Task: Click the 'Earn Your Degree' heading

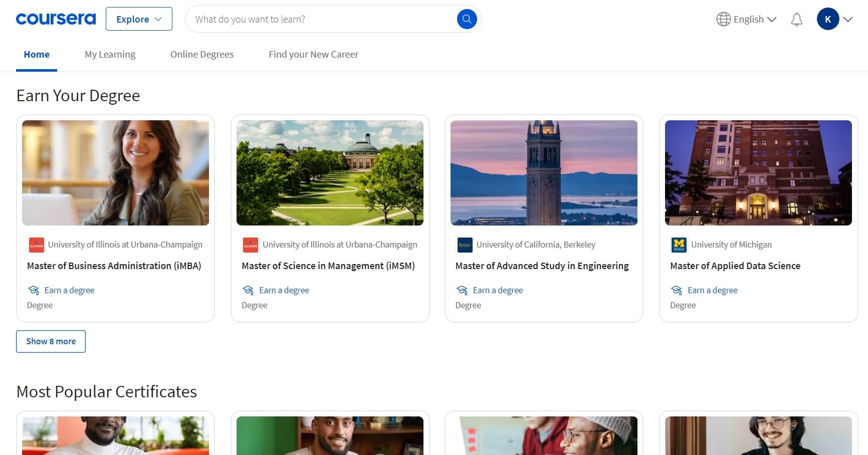Action: (78, 95)
